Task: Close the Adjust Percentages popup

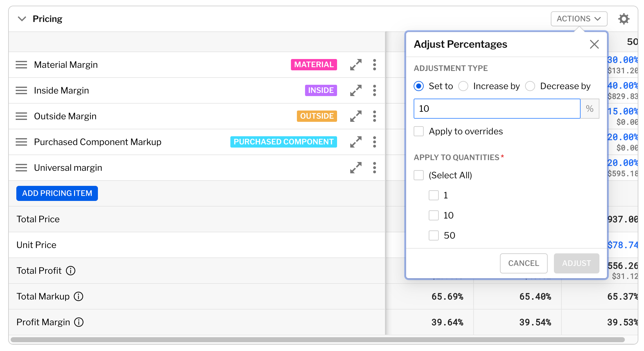Action: tap(594, 44)
